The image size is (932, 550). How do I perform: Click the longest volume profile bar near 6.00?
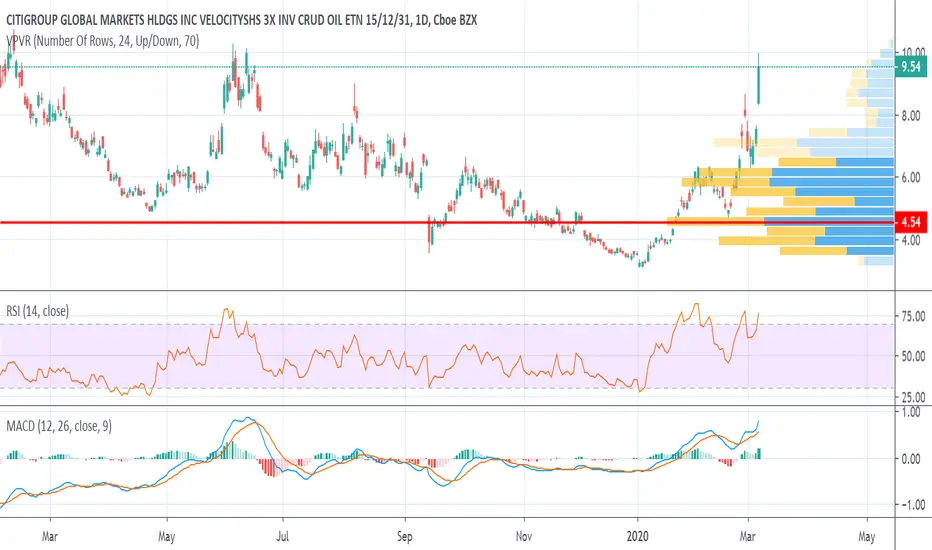click(787, 182)
